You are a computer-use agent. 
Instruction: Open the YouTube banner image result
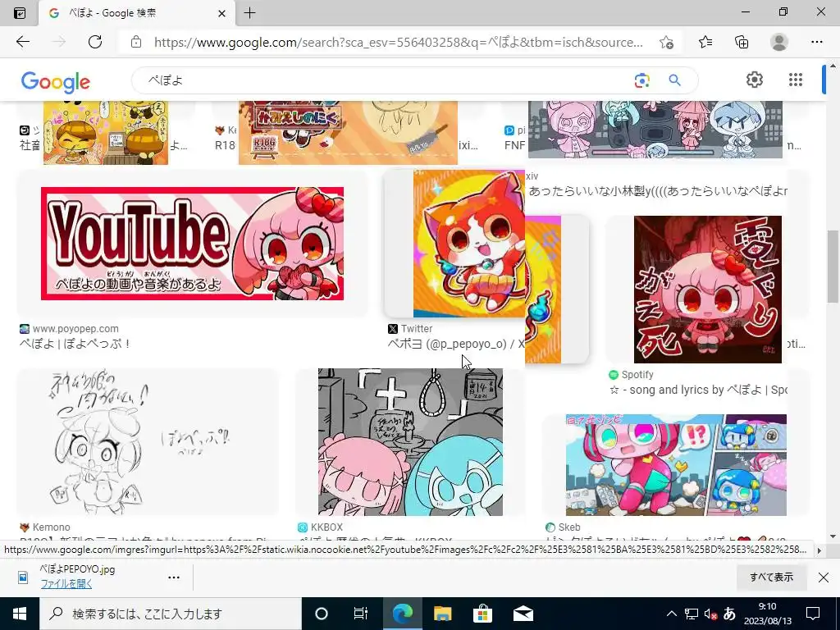click(x=192, y=243)
